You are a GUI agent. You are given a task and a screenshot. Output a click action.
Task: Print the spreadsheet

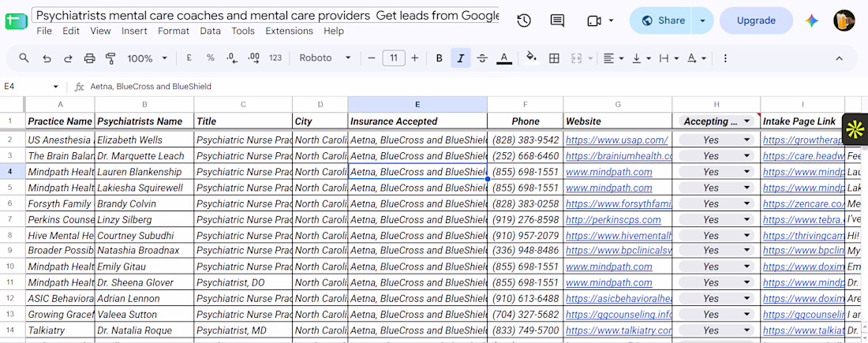(89, 58)
